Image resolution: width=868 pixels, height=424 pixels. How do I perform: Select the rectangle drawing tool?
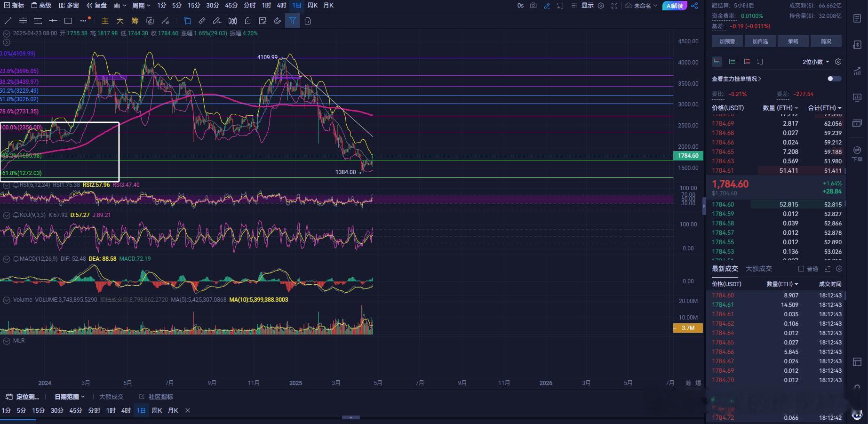[68, 21]
